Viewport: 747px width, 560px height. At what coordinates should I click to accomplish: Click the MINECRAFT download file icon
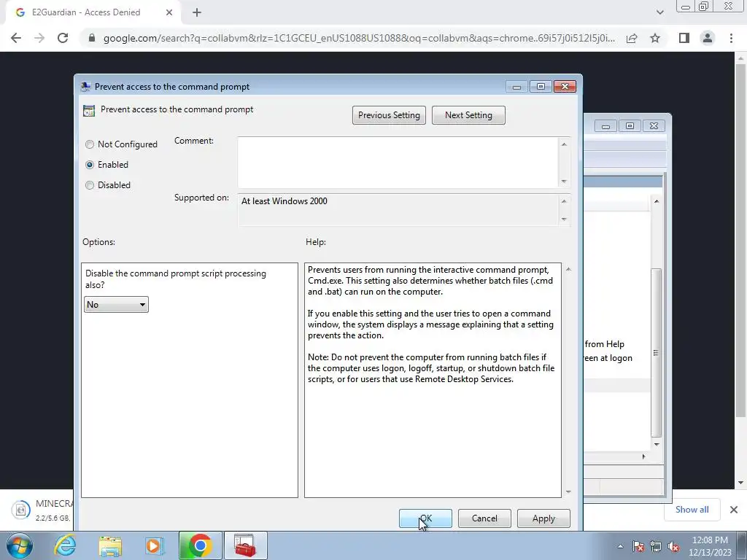click(x=21, y=510)
